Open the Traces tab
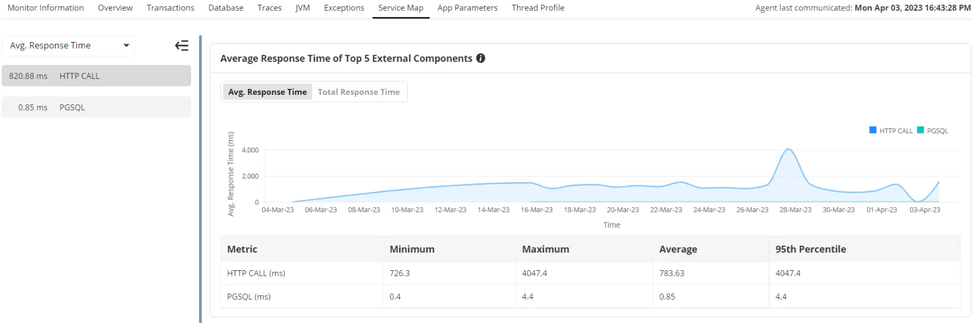Viewport: 980px width, 323px height. [x=269, y=8]
